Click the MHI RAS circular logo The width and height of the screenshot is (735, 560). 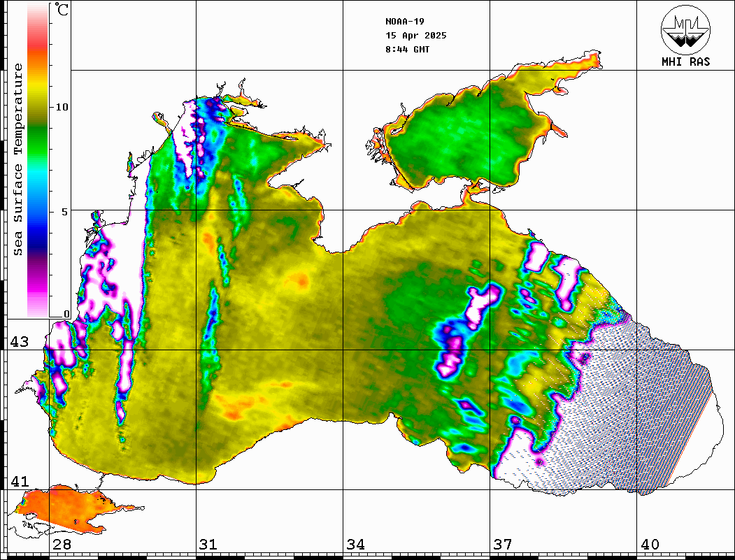coord(685,30)
